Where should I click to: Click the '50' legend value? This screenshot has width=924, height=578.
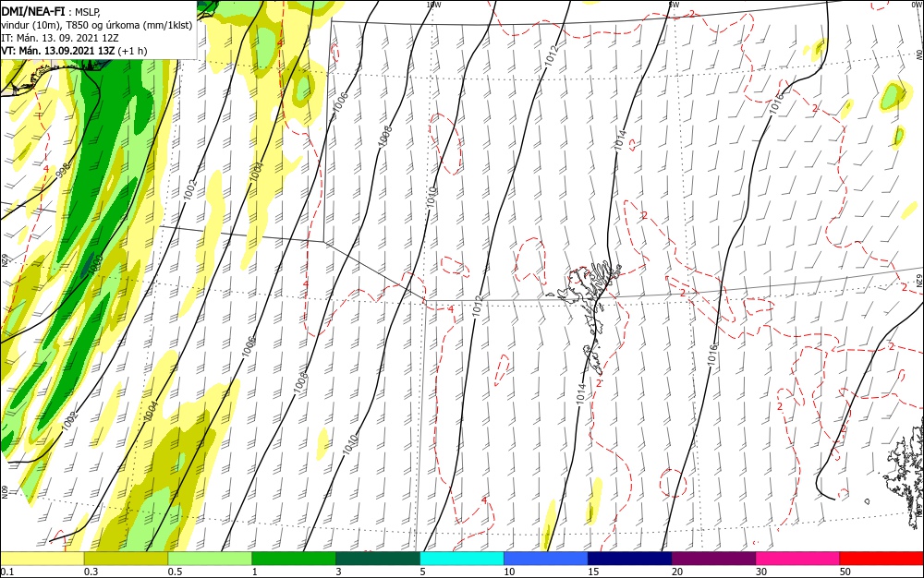point(845,572)
